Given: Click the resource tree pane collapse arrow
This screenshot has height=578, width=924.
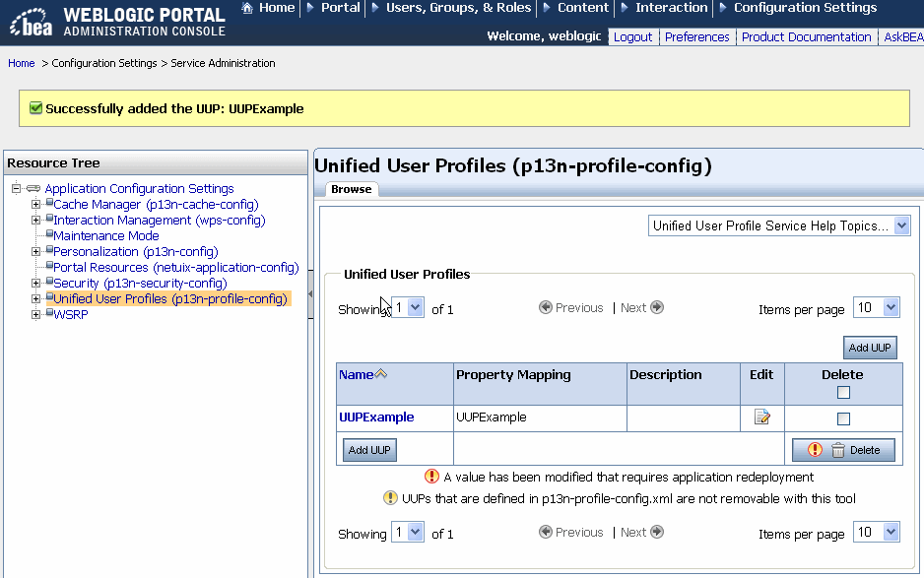Looking at the screenshot, I should click(310, 293).
